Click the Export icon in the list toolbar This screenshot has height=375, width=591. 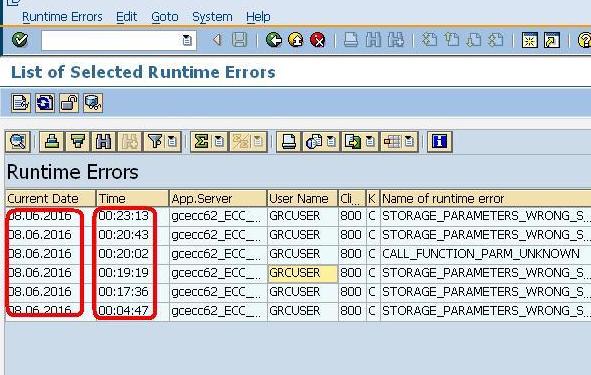pos(353,142)
